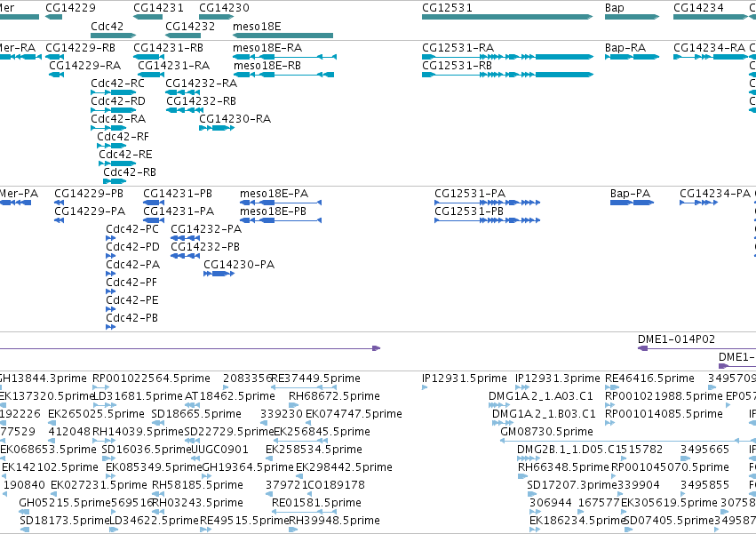Open the Bap-RA transcript

(625, 48)
